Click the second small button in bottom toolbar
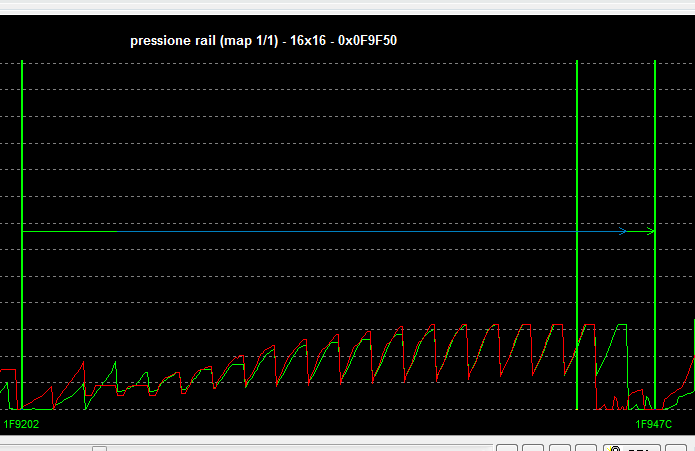The width and height of the screenshot is (695, 451). point(533,446)
